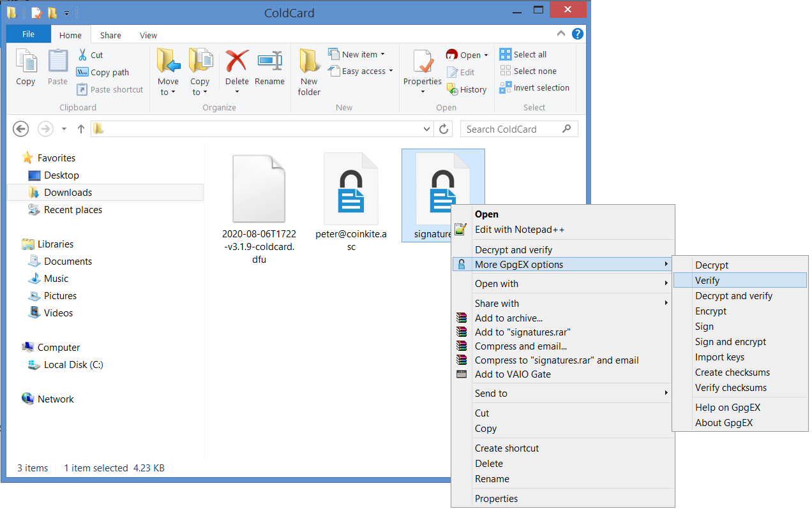
Task: Click the Copy icon in Clipboard group
Action: (x=26, y=62)
